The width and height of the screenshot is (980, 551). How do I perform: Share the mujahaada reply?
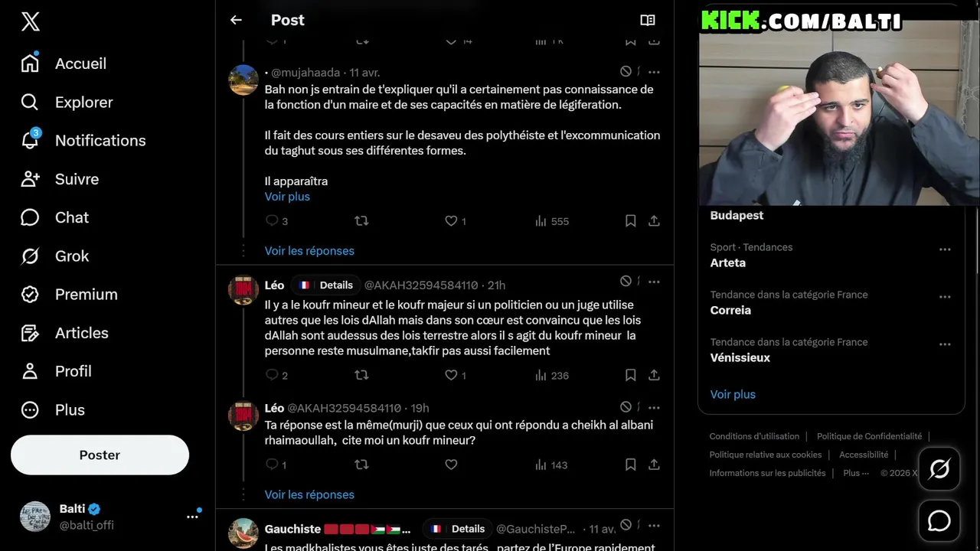654,221
